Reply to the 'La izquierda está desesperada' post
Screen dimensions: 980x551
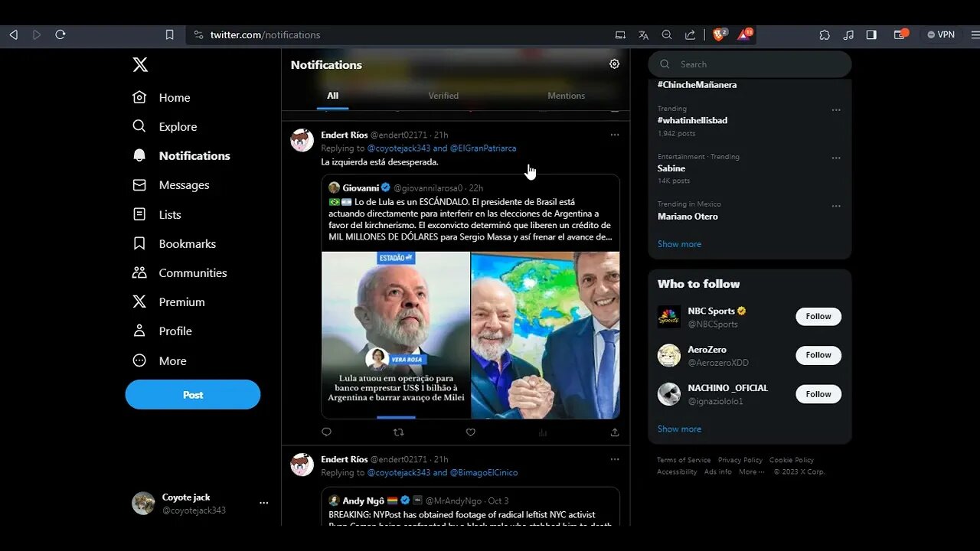[x=326, y=432]
